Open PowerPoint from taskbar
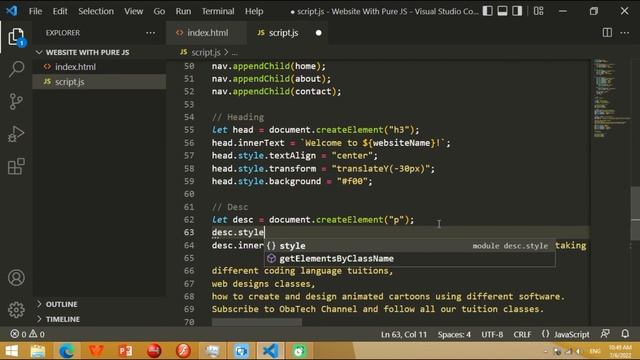This screenshot has width=640, height=360. coord(125,351)
